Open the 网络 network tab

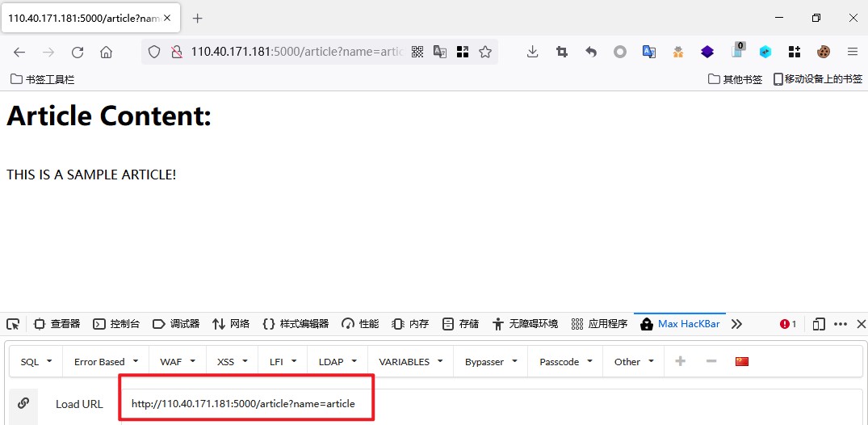(x=231, y=324)
